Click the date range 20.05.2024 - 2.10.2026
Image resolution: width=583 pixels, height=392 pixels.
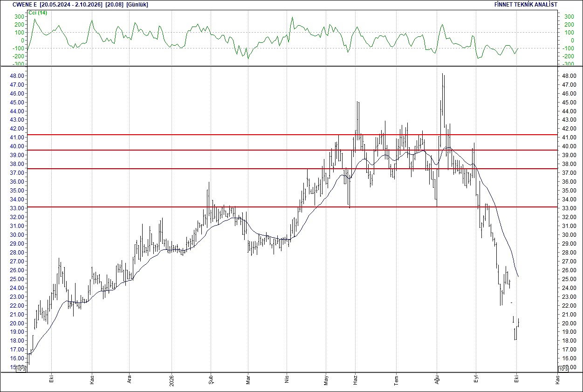(70, 4)
